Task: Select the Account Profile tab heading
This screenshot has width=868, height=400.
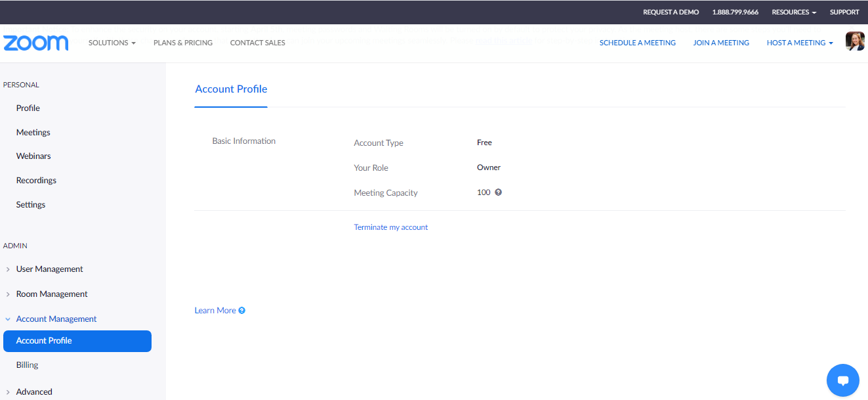Action: click(231, 89)
